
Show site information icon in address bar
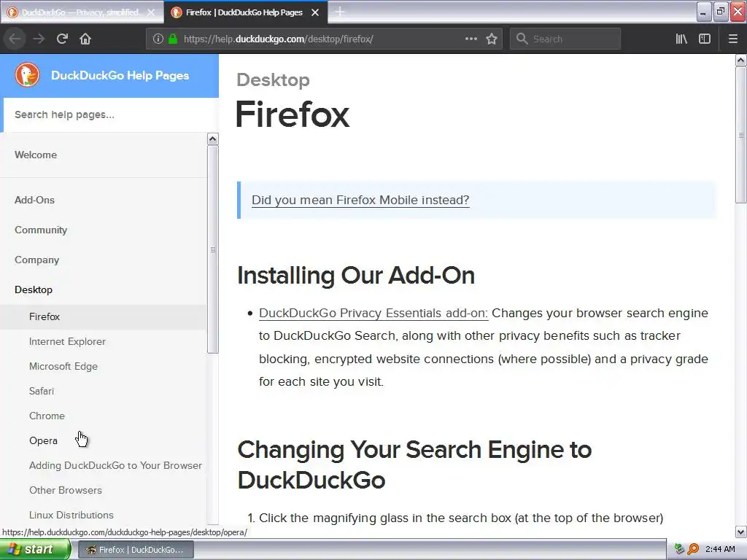point(158,39)
